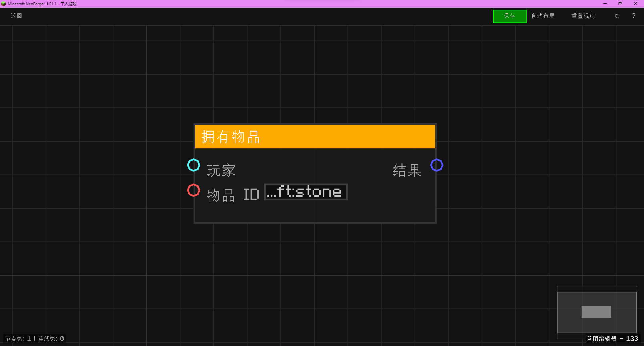Edit the item ID field showing ft:stone
644x346 pixels.
point(305,192)
